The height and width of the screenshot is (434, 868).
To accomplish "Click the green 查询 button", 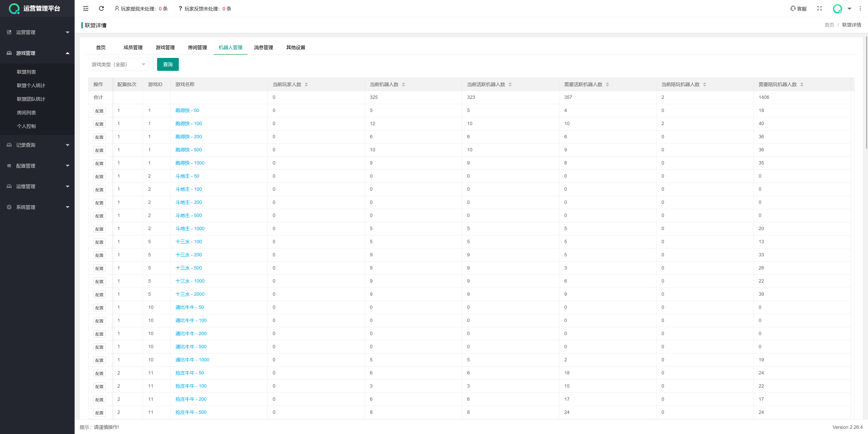I will pos(167,64).
